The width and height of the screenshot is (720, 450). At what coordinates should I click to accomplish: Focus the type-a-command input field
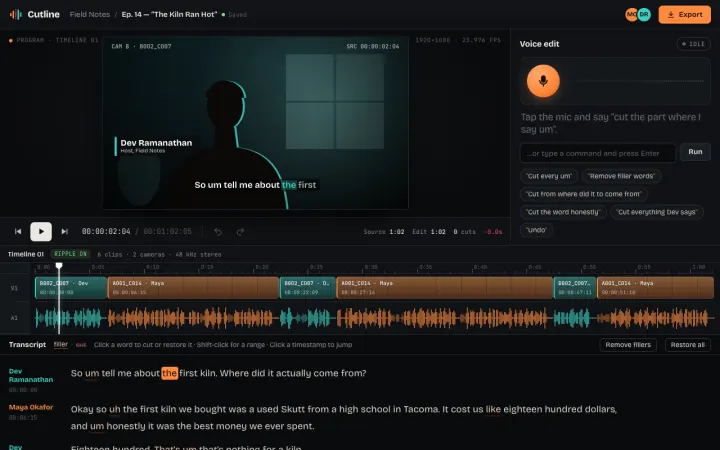coord(598,153)
